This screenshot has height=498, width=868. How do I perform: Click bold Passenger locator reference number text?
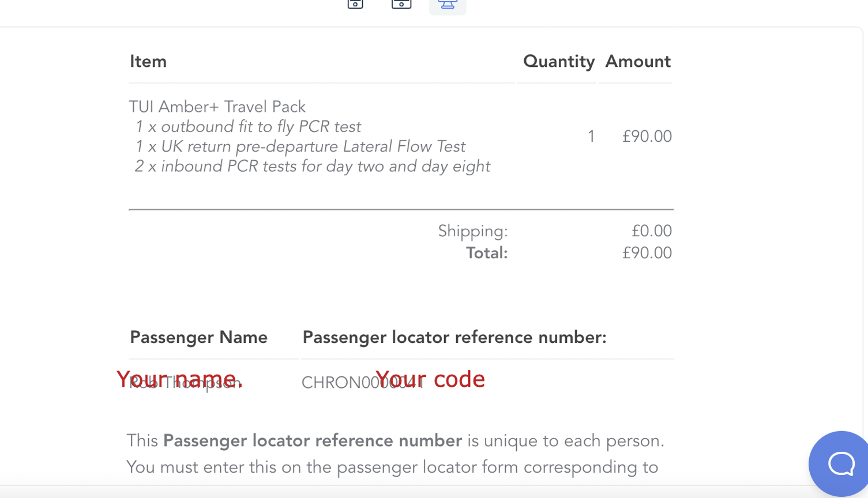(x=313, y=441)
